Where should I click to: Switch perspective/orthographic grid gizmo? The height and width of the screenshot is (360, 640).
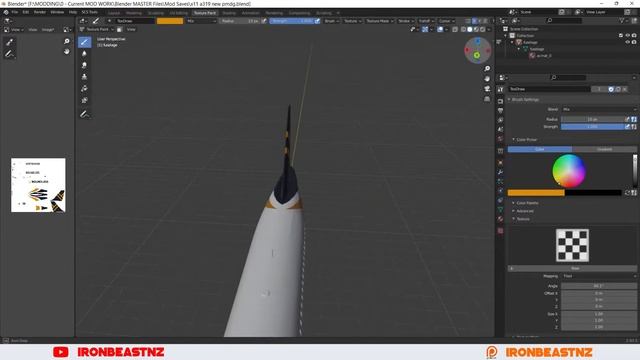487,99
